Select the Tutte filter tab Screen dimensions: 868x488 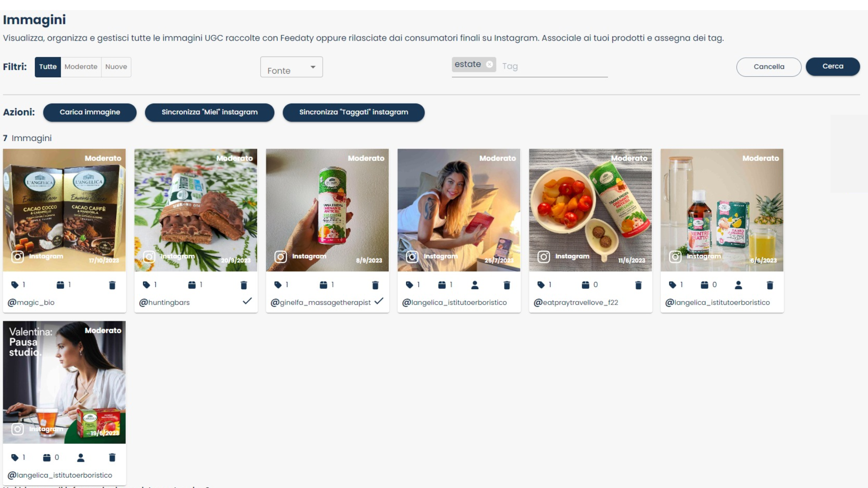pyautogui.click(x=48, y=67)
